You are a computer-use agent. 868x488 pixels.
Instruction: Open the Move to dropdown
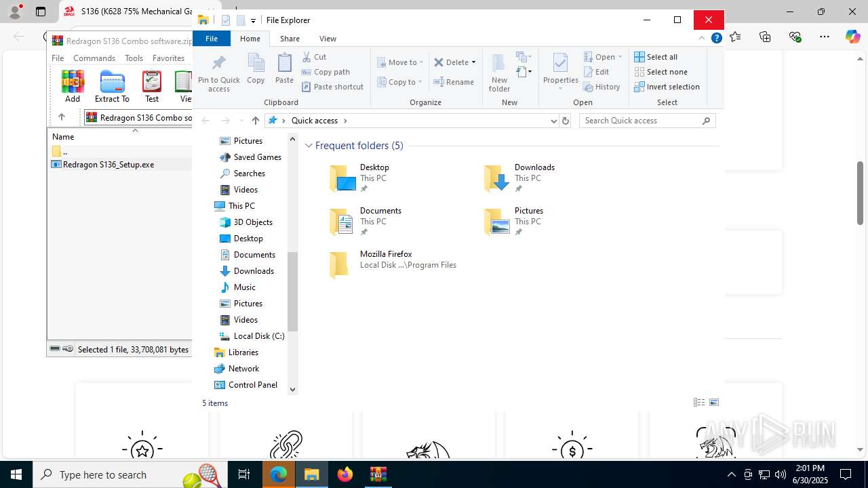pyautogui.click(x=400, y=62)
